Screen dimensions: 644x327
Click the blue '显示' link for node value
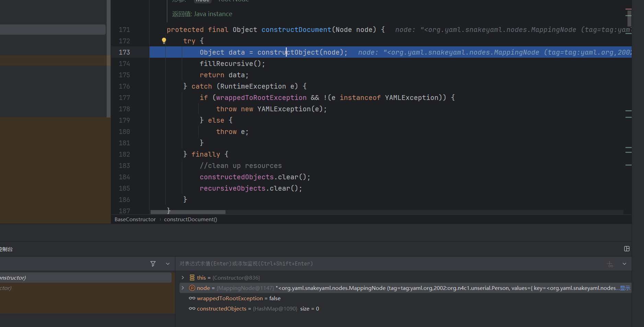click(x=625, y=288)
